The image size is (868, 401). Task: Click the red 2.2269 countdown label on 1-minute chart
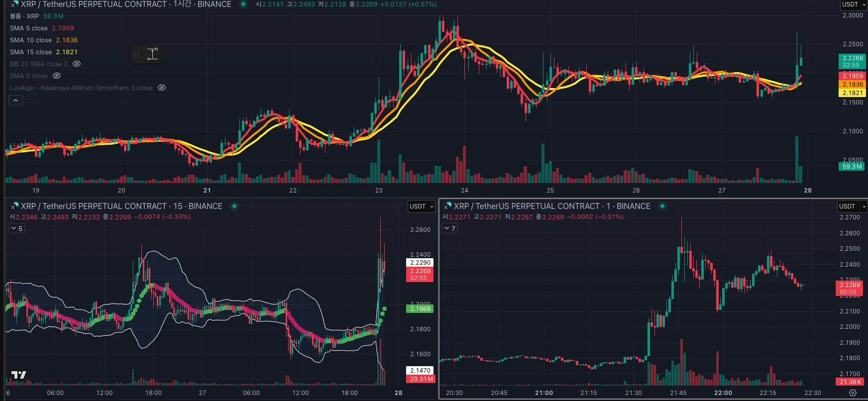(x=850, y=289)
